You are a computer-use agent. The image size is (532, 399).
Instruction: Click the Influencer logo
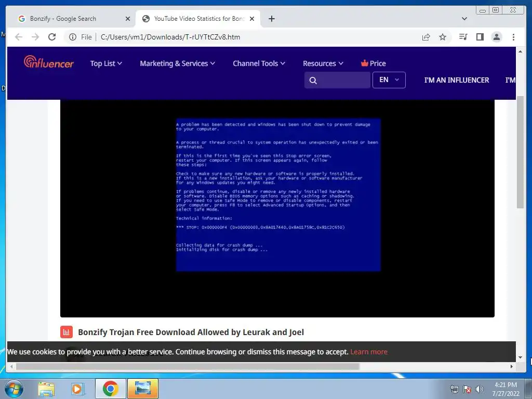[x=49, y=62]
